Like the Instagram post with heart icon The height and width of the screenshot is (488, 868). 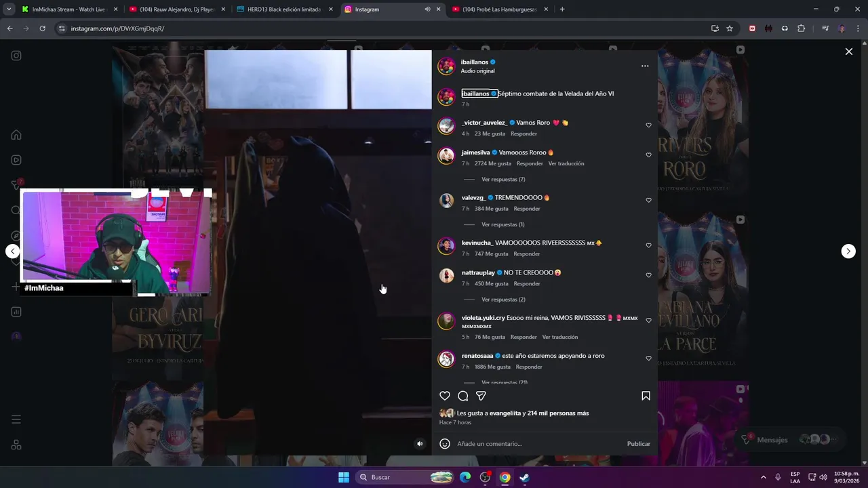point(445,396)
